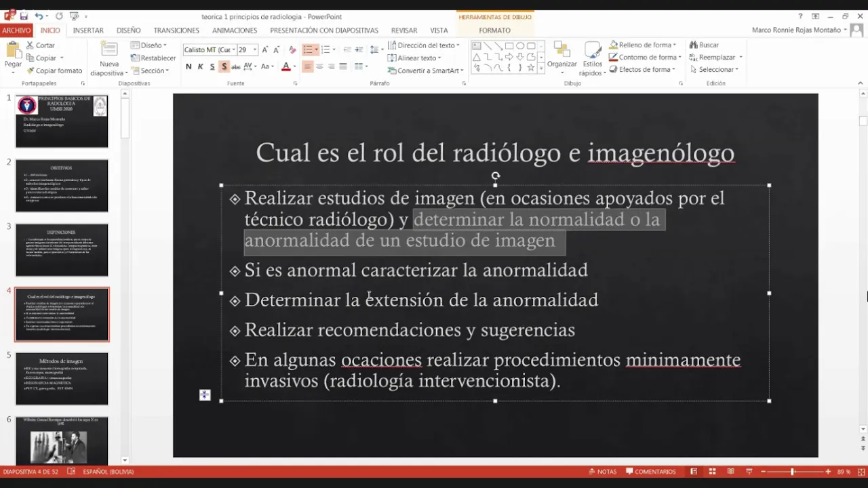This screenshot has height=488, width=868.
Task: Insert a new slide with Nueva diapositiva
Action: (x=108, y=58)
